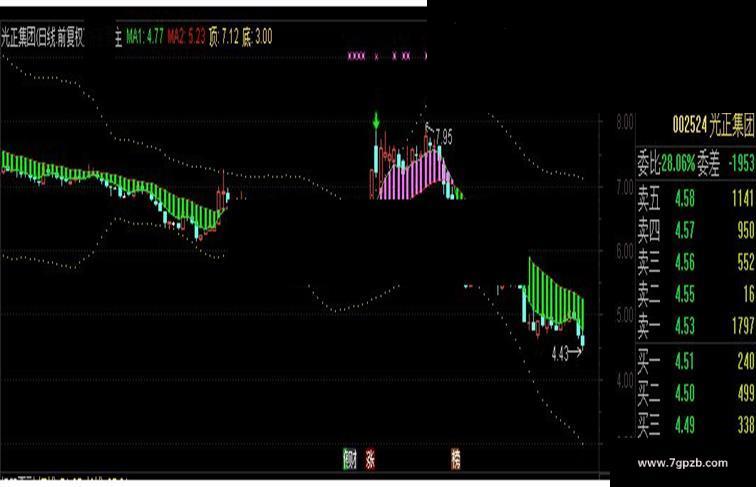Click the MA1: 4.77 indicator value

pos(145,37)
